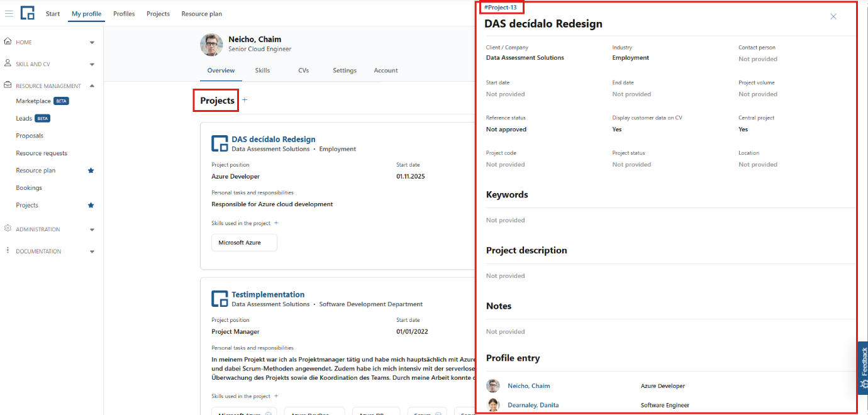Viewport: 868px width, 415px height.
Task: Open the DAS decídalo Redesign project link
Action: [x=274, y=140]
